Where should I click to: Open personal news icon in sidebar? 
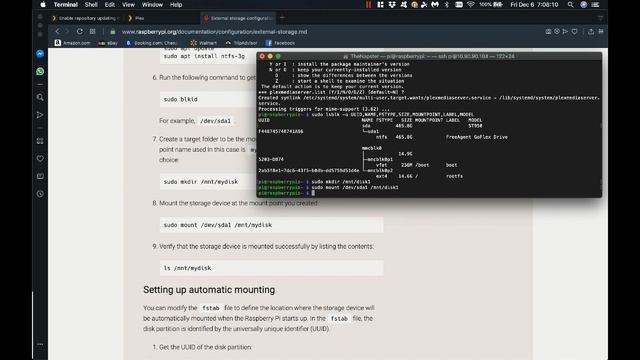pos(40,176)
